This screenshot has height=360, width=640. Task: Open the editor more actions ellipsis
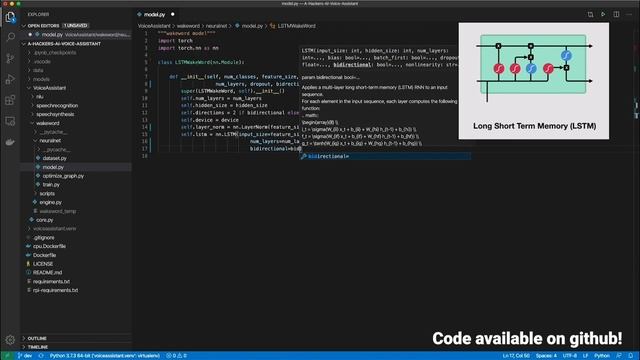[x=629, y=14]
